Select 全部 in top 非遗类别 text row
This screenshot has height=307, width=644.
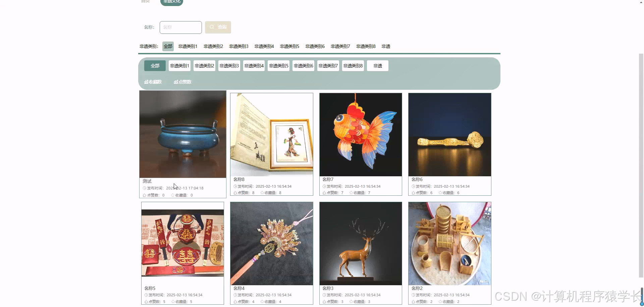[x=168, y=46]
